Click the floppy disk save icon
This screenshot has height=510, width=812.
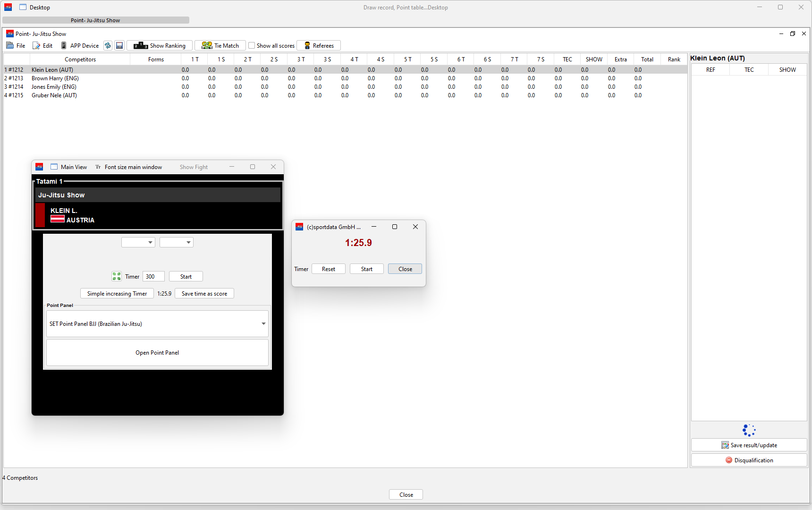pyautogui.click(x=119, y=45)
